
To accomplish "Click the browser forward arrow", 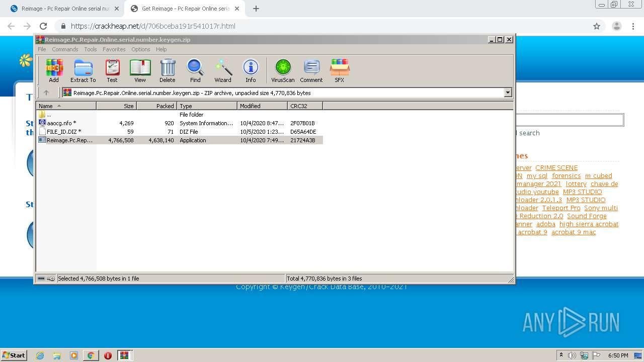I will coord(27,26).
